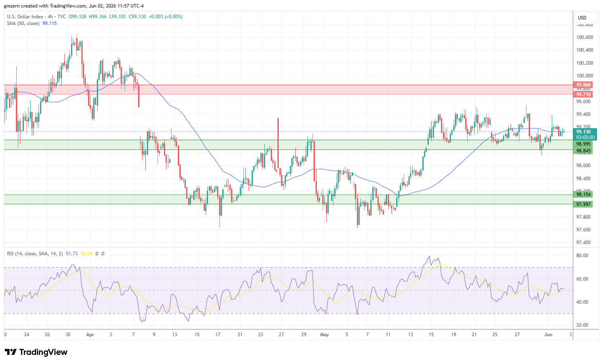Click the change value +0.003 (+0.00%)

[x=166, y=17]
